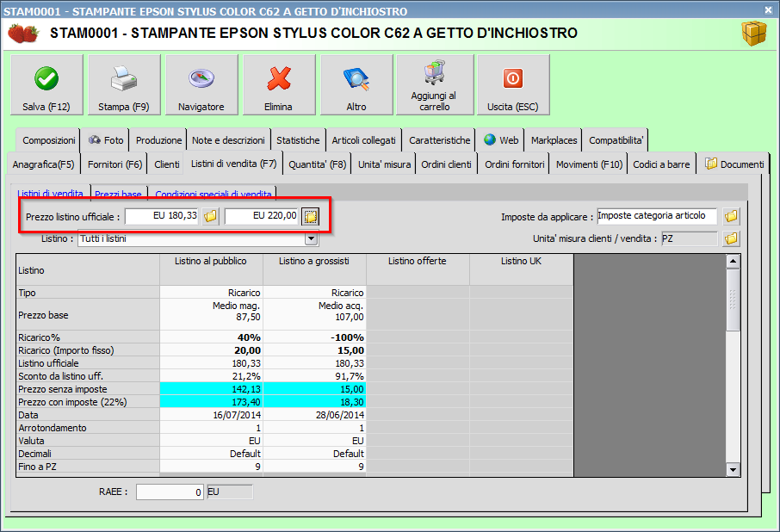
Task: Click the Listino offerte column header
Action: point(418,270)
